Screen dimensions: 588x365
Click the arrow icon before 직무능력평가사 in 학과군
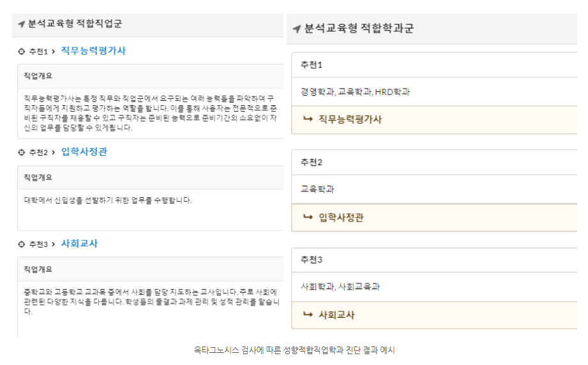pos(308,119)
